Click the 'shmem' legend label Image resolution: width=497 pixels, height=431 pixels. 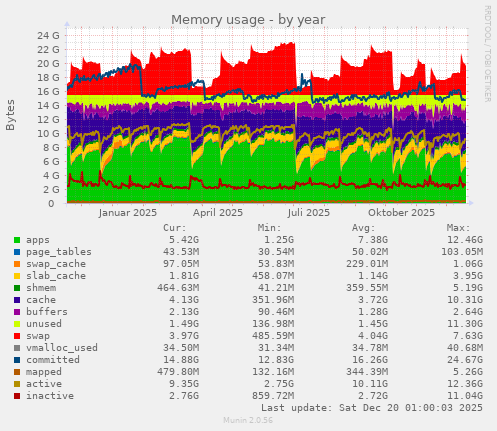(x=41, y=288)
